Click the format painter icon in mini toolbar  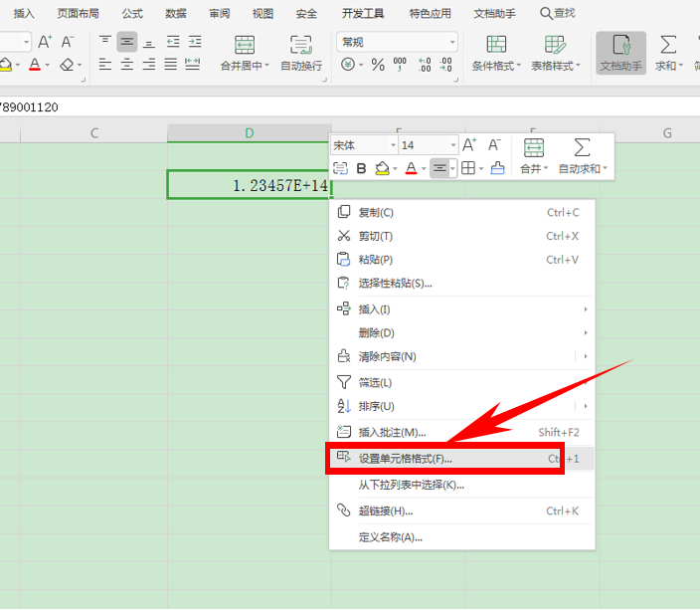pyautogui.click(x=497, y=168)
